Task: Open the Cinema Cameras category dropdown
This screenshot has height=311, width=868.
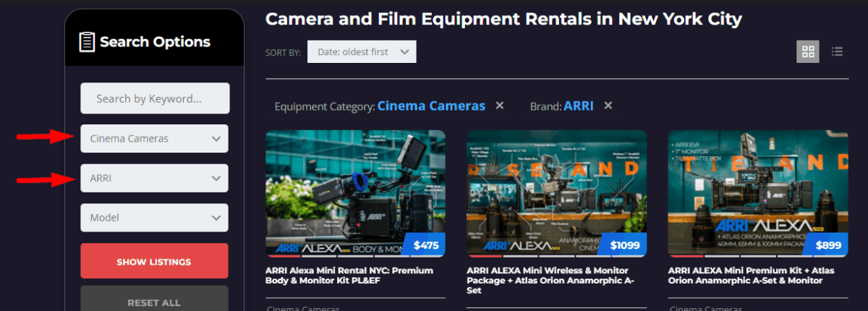Action: pyautogui.click(x=154, y=138)
